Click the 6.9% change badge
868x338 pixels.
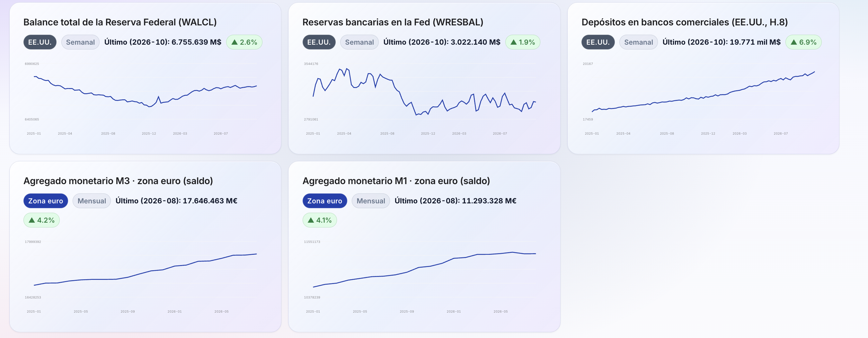pyautogui.click(x=803, y=42)
